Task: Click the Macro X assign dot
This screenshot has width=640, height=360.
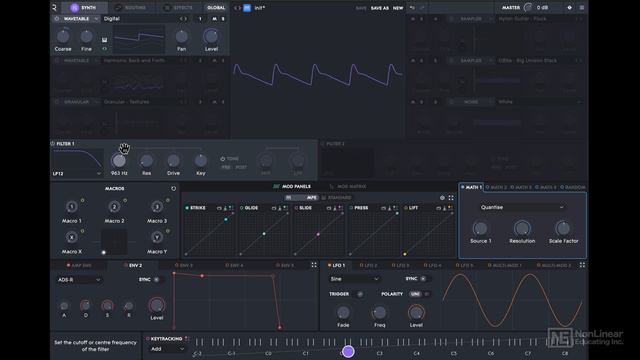Action: click(82, 231)
